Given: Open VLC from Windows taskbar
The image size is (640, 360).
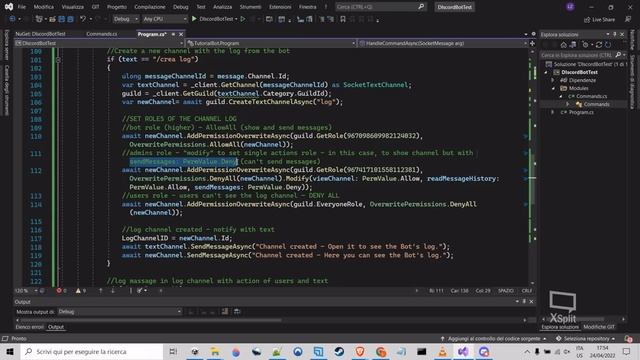Looking at the screenshot, I should point(442,351).
